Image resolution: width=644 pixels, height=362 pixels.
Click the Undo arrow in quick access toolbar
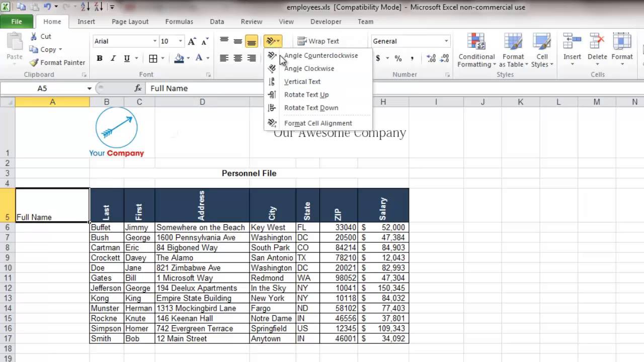click(47, 7)
